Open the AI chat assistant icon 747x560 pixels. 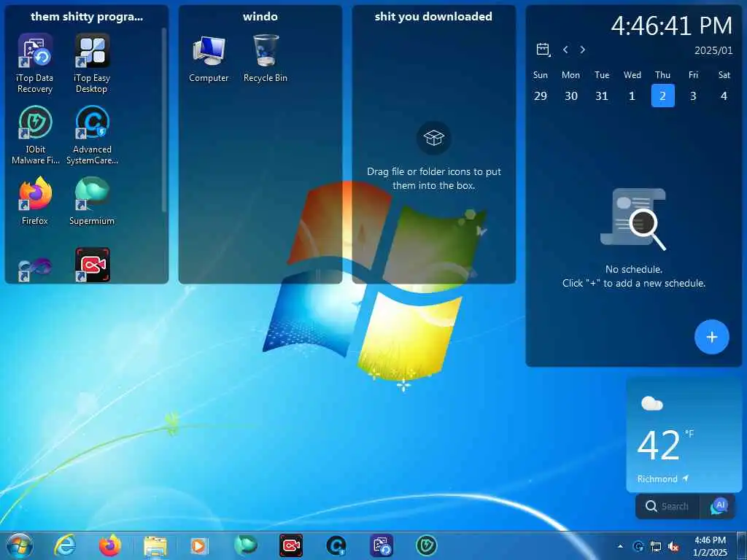coord(719,506)
